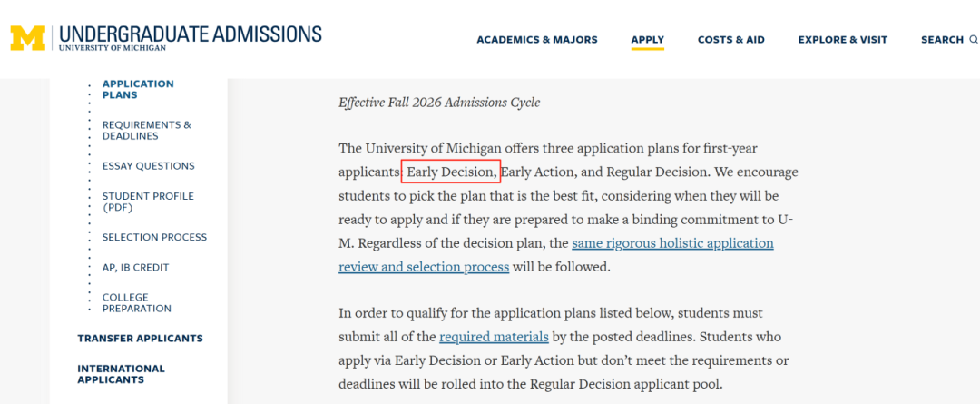Expand International Applicants section
This screenshot has height=404, width=980.
[x=122, y=374]
